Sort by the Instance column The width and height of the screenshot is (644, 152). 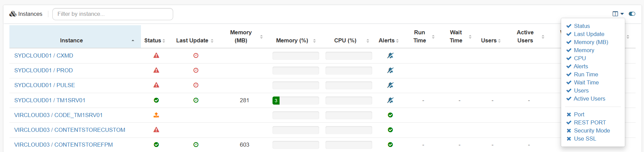coord(75,37)
